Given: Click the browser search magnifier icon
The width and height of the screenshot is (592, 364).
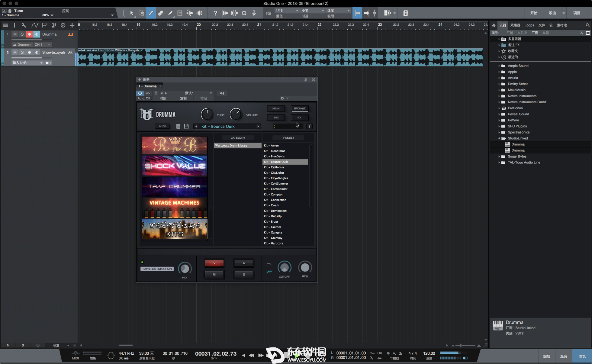Looking at the screenshot, I should tap(587, 25).
